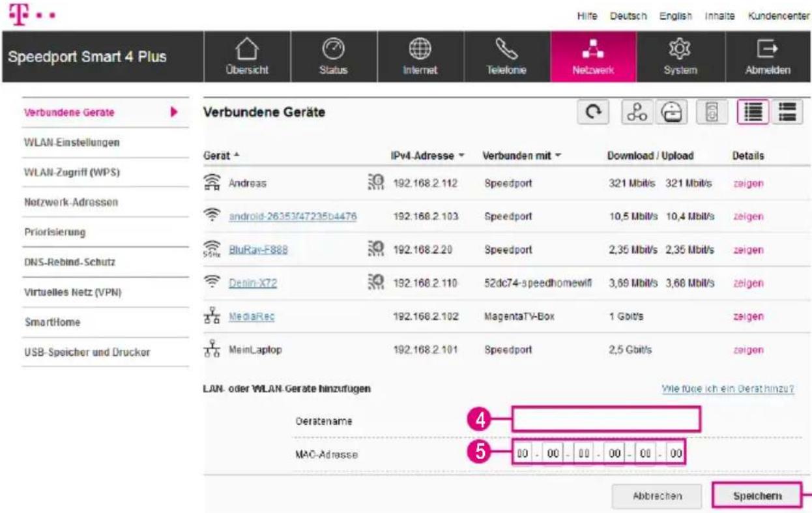The width and height of the screenshot is (812, 513).
Task: Go to the Internet tab
Action: tap(419, 58)
